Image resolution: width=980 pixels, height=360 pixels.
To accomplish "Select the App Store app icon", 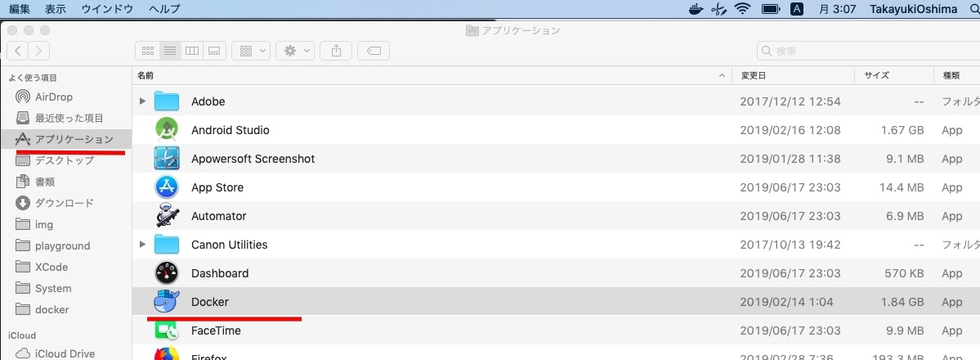I will pos(167,187).
